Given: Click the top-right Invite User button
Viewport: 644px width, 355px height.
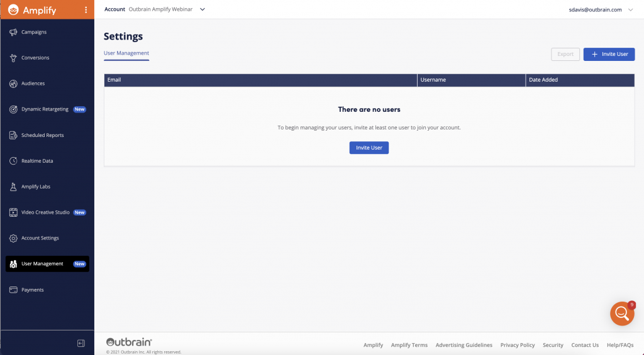Looking at the screenshot, I should click(x=609, y=54).
